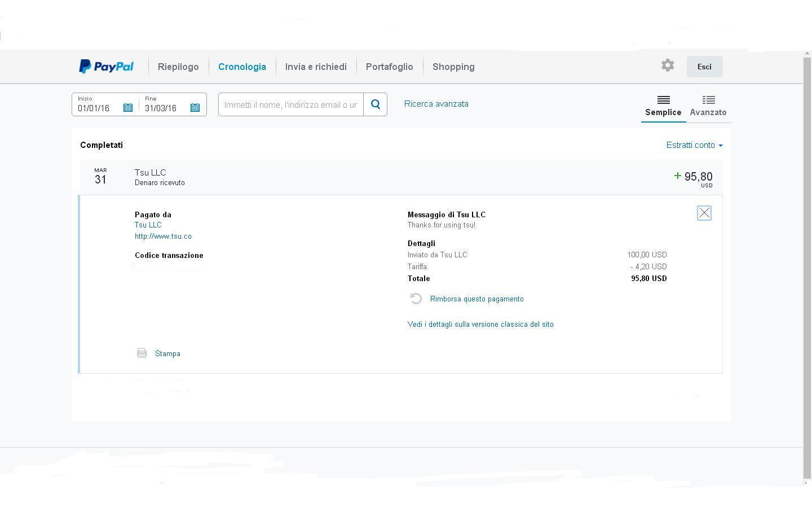Open the Riepilogo tab

tap(178, 67)
